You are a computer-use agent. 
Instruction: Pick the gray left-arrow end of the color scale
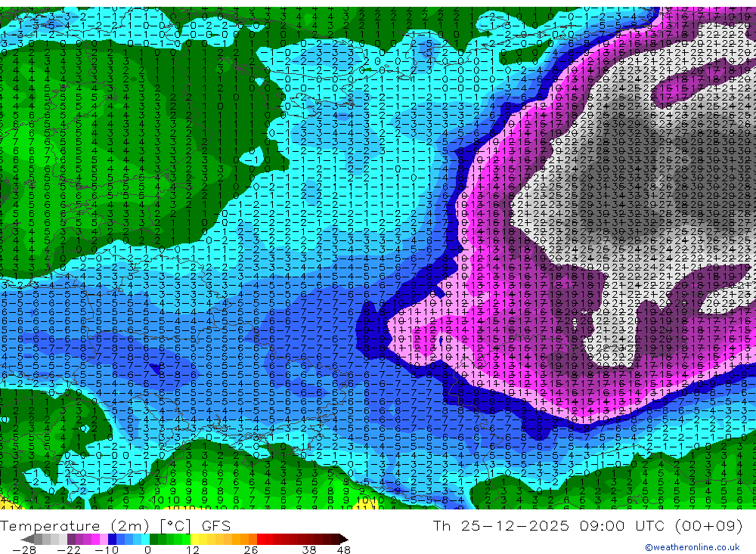27,539
